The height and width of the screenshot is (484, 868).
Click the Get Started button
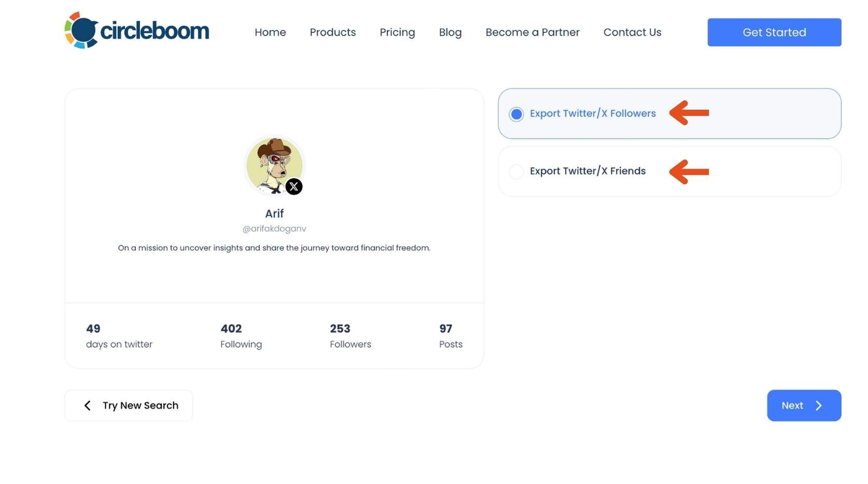[774, 32]
